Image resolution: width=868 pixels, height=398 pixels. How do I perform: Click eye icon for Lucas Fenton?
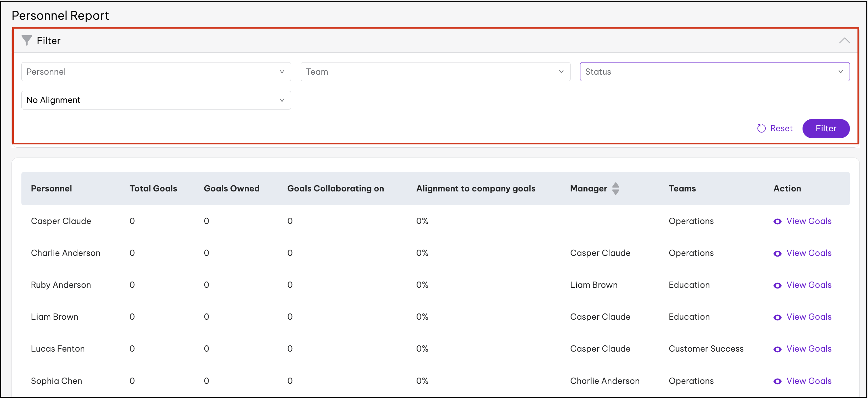tap(778, 350)
